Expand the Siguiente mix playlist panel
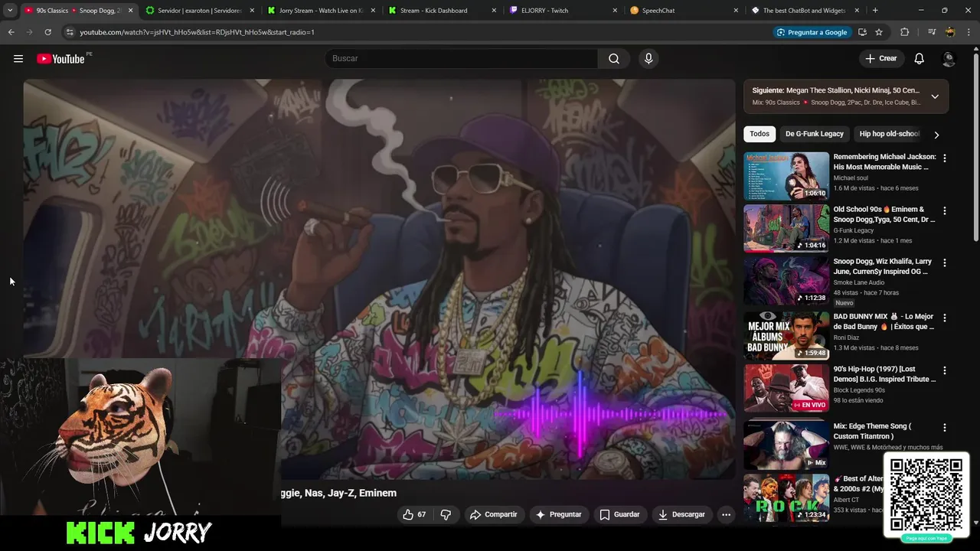 [x=935, y=96]
